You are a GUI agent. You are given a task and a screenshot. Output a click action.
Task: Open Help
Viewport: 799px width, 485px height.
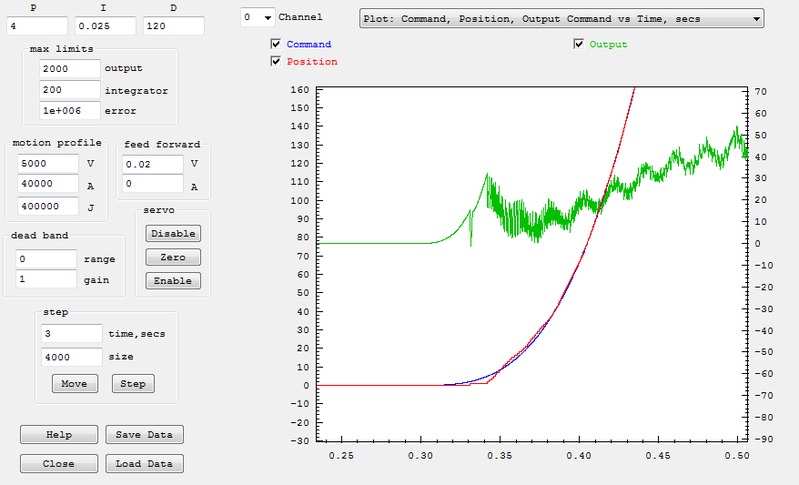[x=59, y=435]
